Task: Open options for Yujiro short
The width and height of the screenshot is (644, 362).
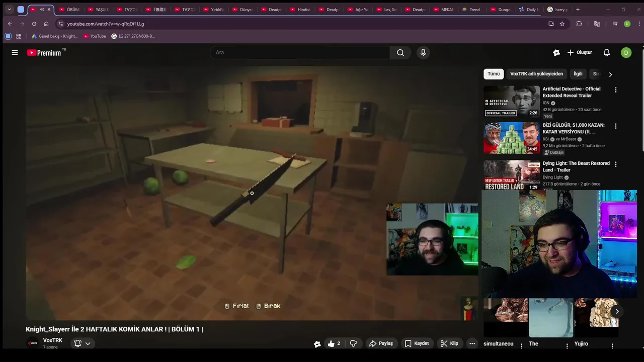Action: [x=612, y=346]
